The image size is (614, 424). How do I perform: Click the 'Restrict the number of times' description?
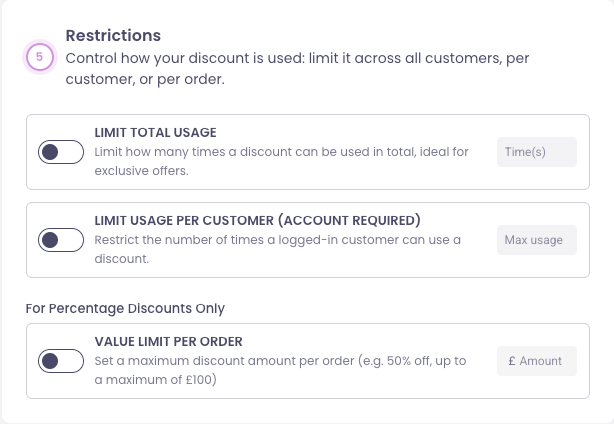point(277,240)
